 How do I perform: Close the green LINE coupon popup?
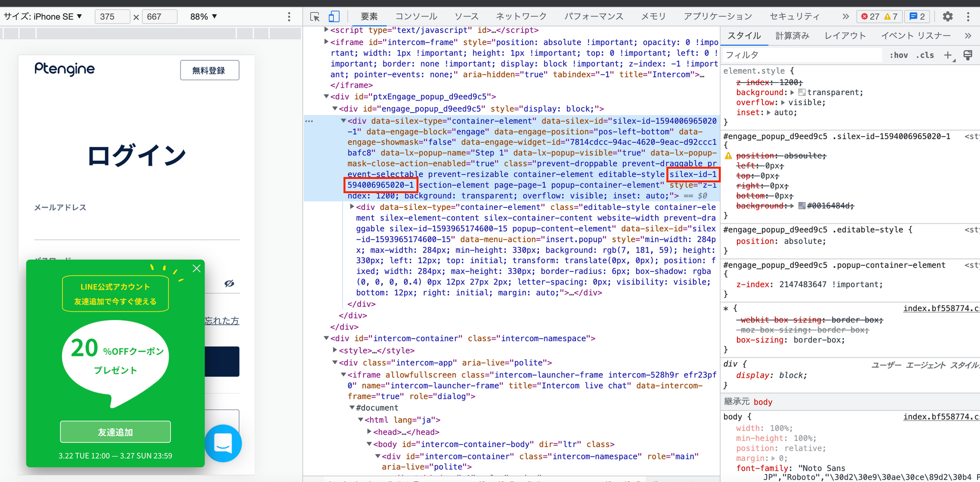[196, 268]
